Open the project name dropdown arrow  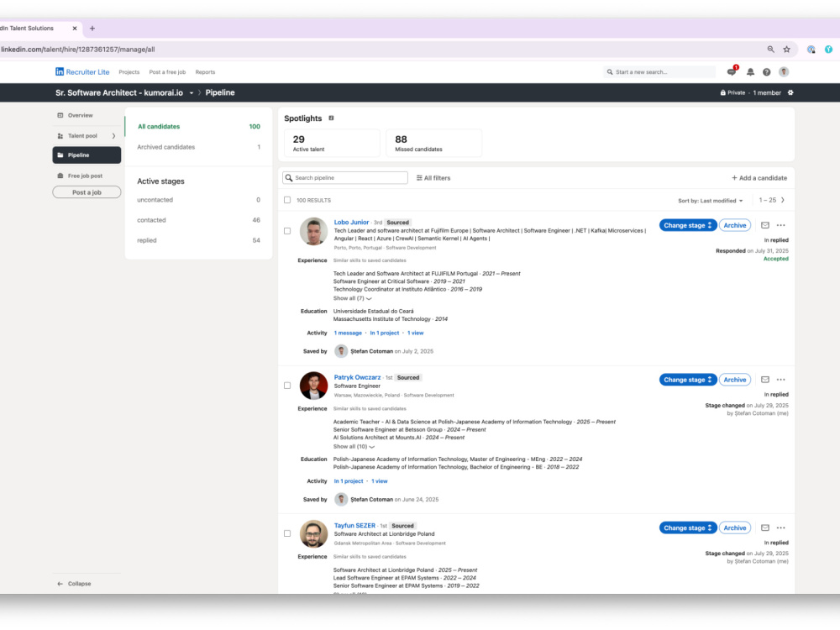[192, 93]
